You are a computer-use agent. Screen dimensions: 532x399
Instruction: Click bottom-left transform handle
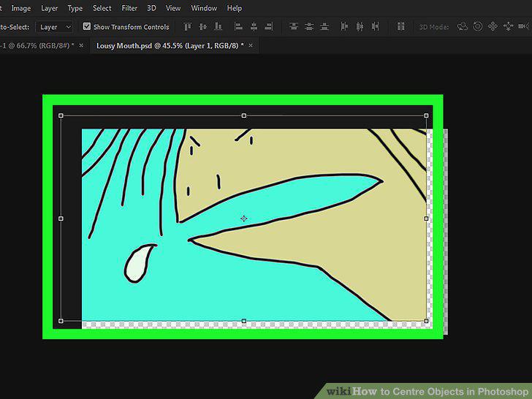coord(61,321)
